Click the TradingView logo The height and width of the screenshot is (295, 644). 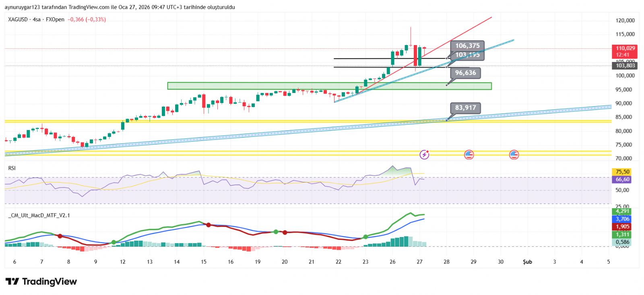[x=41, y=281]
